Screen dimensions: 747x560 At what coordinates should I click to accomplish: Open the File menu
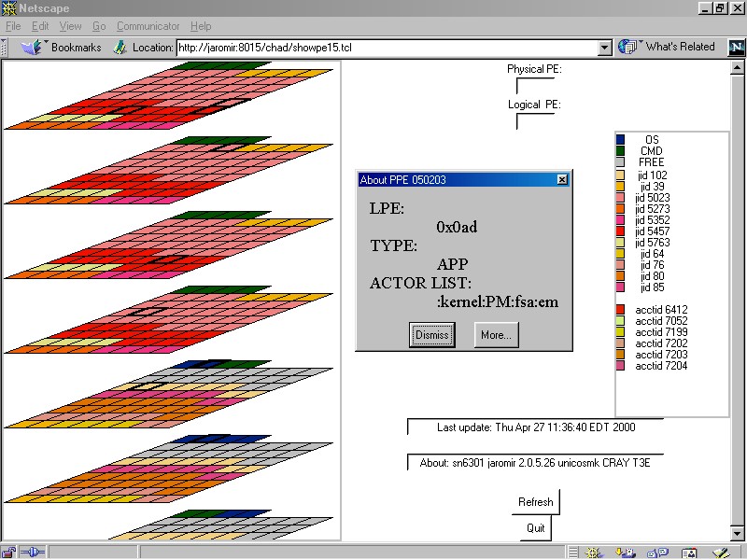(x=13, y=26)
